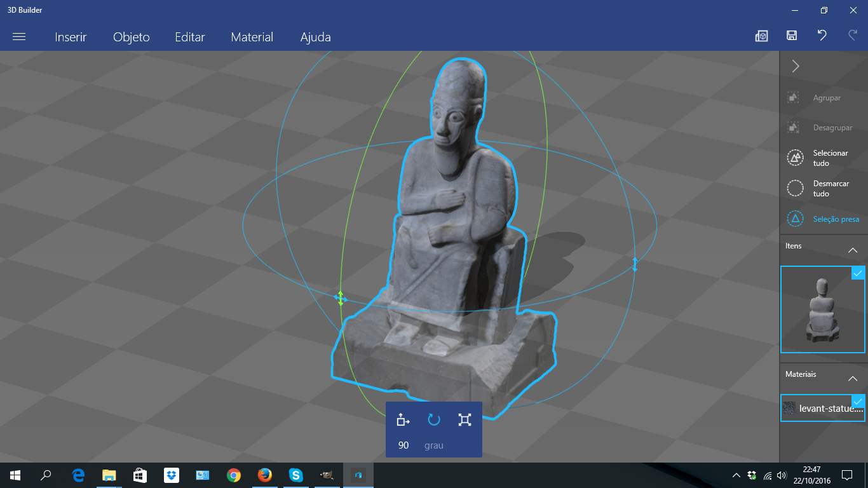Toggle the Seleção presa option
Screen dimensions: 868x488
(824, 219)
